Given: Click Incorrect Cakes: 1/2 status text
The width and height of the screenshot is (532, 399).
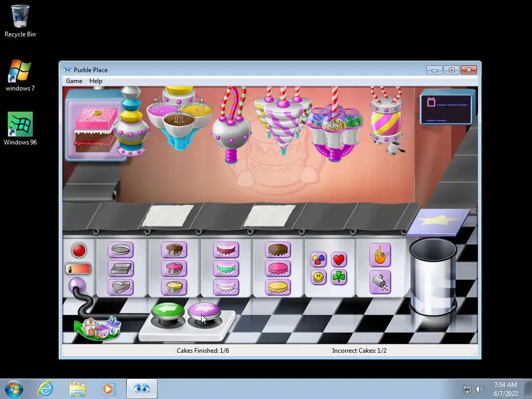Looking at the screenshot, I should click(x=360, y=351).
